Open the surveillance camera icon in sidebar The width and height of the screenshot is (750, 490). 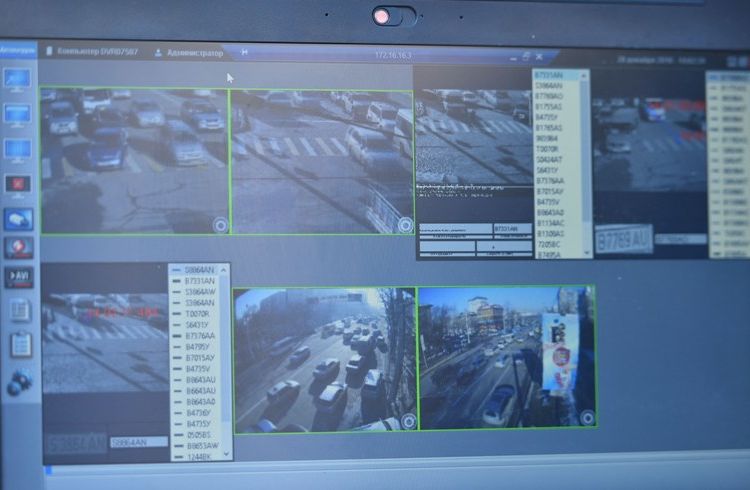19,219
